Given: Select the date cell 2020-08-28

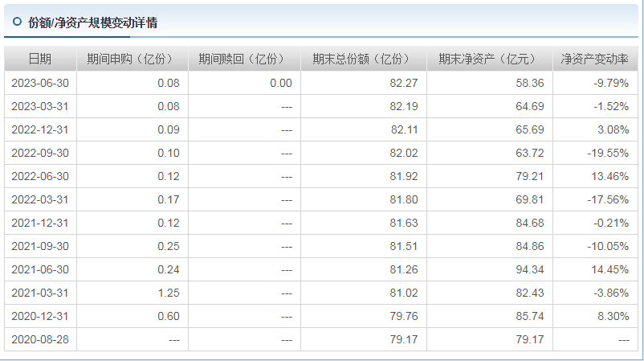Looking at the screenshot, I should click(40, 339).
